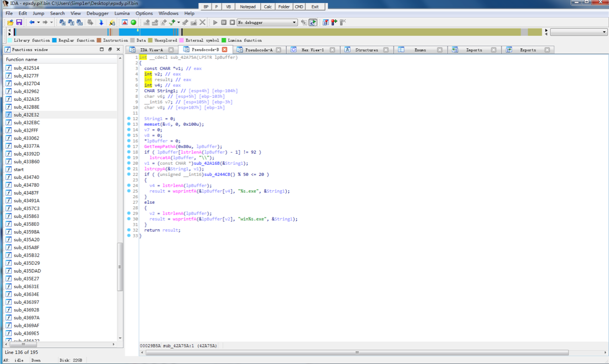Click the VB button at the top

tap(228, 7)
